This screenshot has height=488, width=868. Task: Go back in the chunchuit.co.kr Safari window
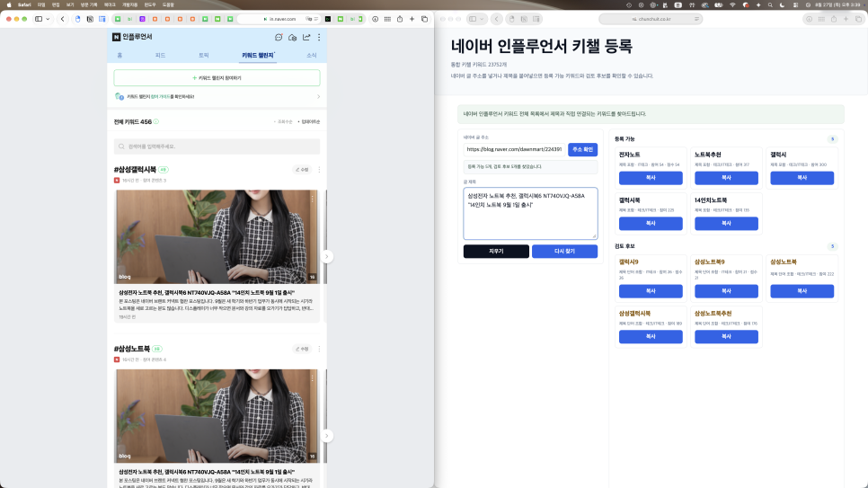coord(497,19)
